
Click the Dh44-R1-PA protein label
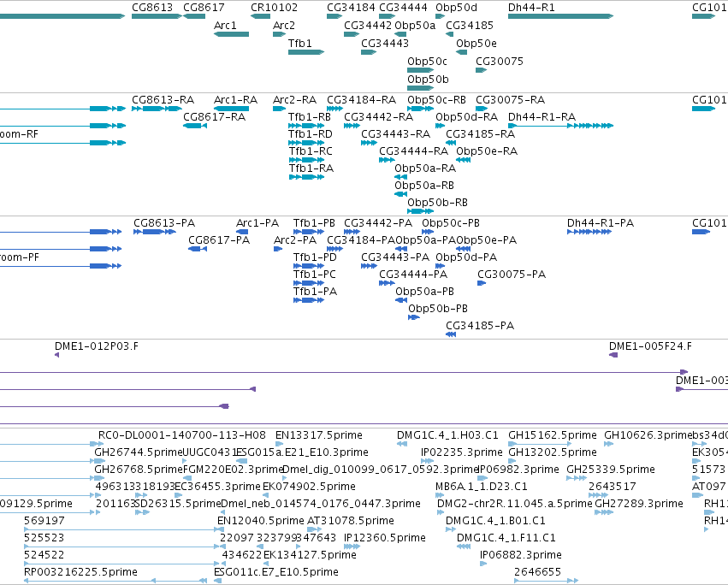click(601, 223)
